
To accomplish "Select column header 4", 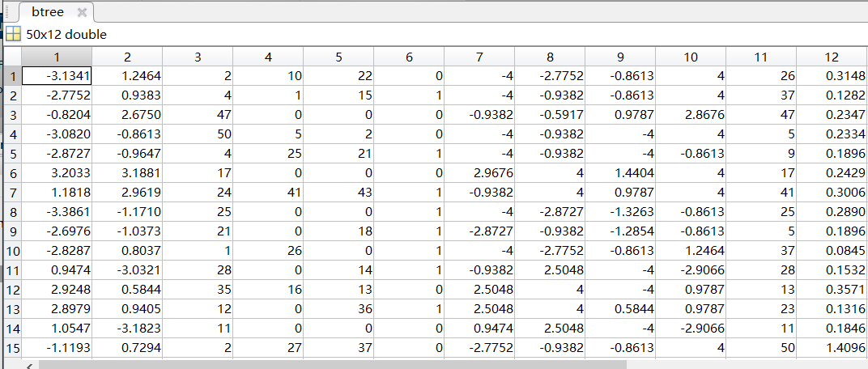I will click(x=268, y=57).
